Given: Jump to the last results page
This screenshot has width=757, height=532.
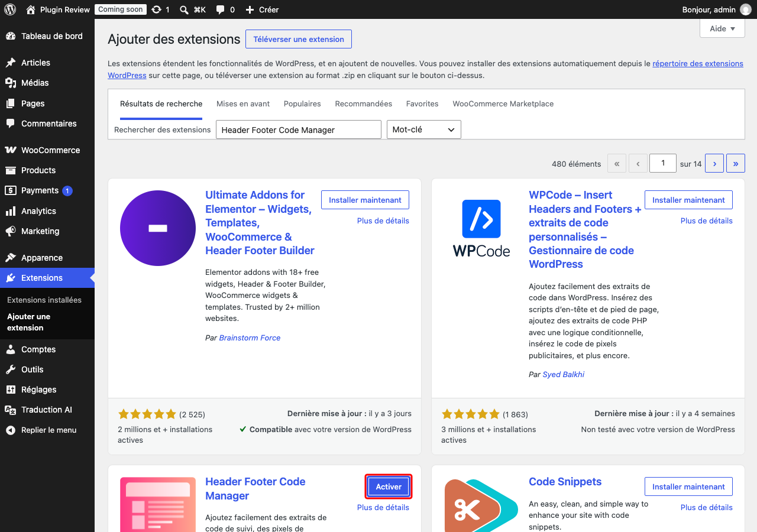Looking at the screenshot, I should (736, 164).
